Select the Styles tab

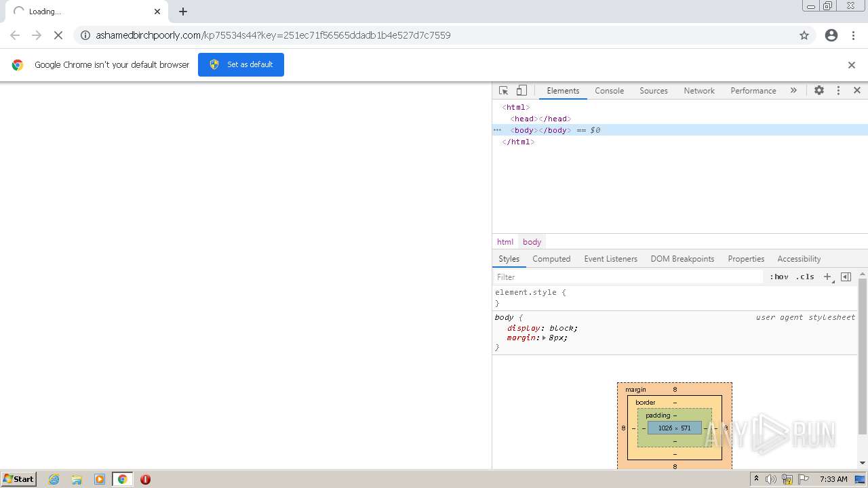(x=509, y=259)
